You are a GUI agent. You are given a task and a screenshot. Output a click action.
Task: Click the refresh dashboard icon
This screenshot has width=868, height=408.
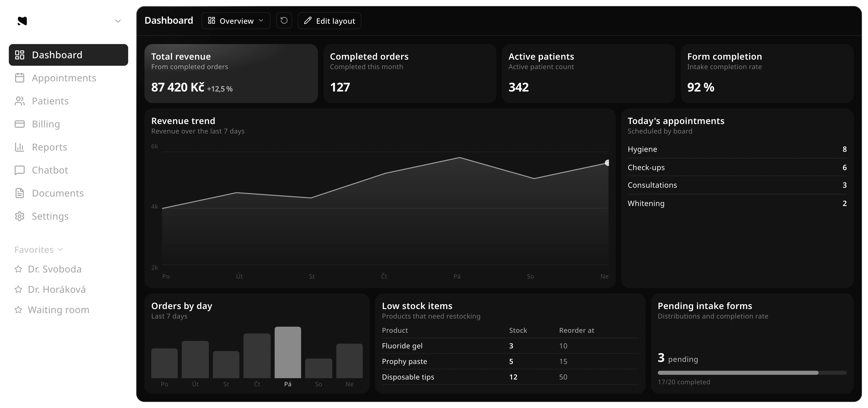pyautogui.click(x=284, y=21)
